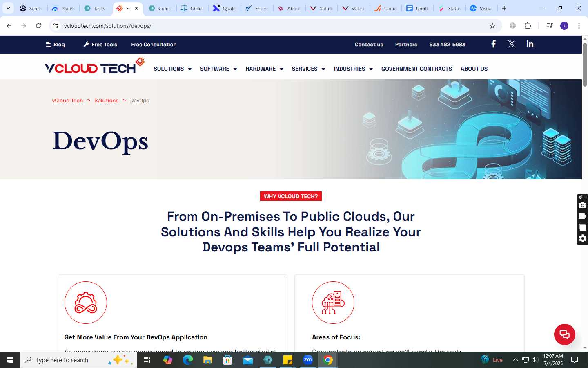Click the Why vCloud Tech? red badge
Image resolution: width=588 pixels, height=368 pixels.
point(291,196)
